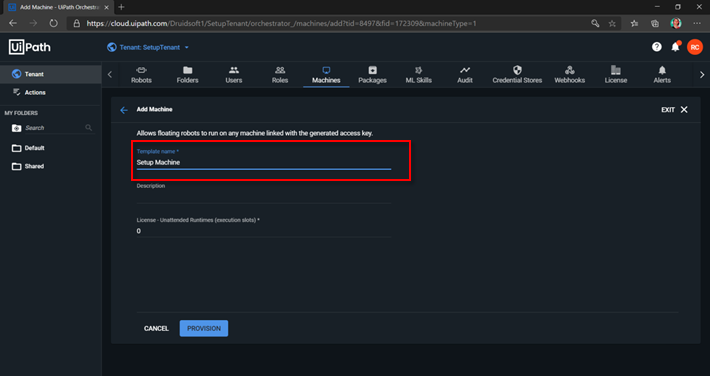This screenshot has width=710, height=376.
Task: Reload the page with refresh icon
Action: pos(53,24)
